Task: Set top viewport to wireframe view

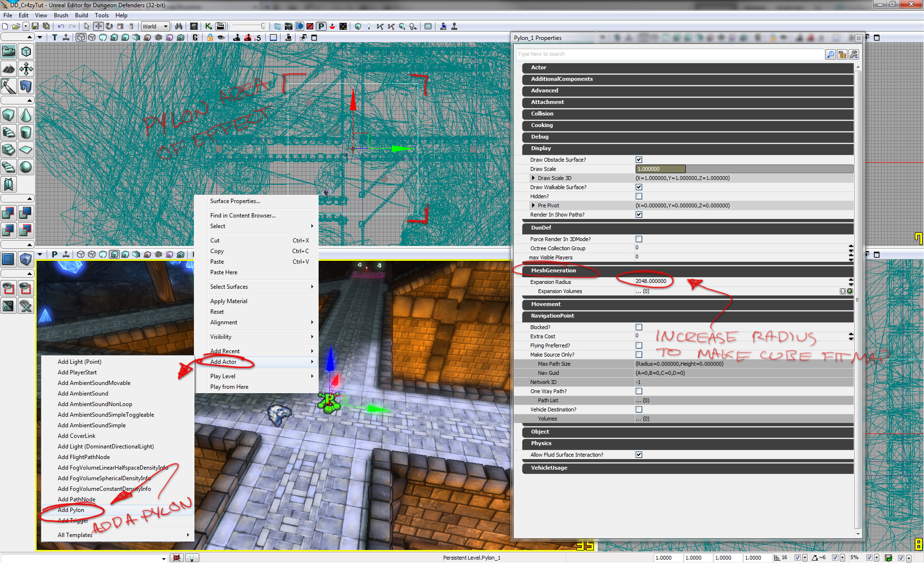Action: click(x=92, y=38)
